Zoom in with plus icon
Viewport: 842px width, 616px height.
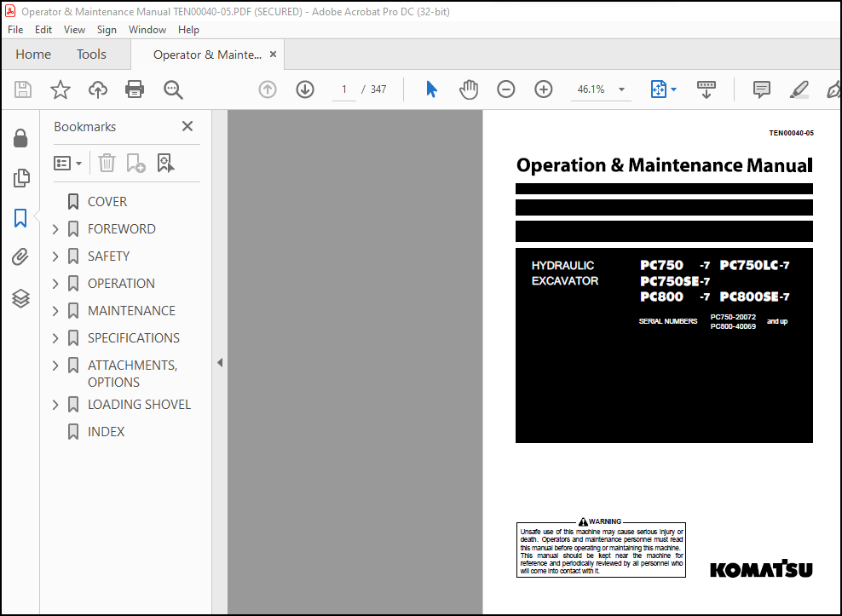pyautogui.click(x=544, y=89)
